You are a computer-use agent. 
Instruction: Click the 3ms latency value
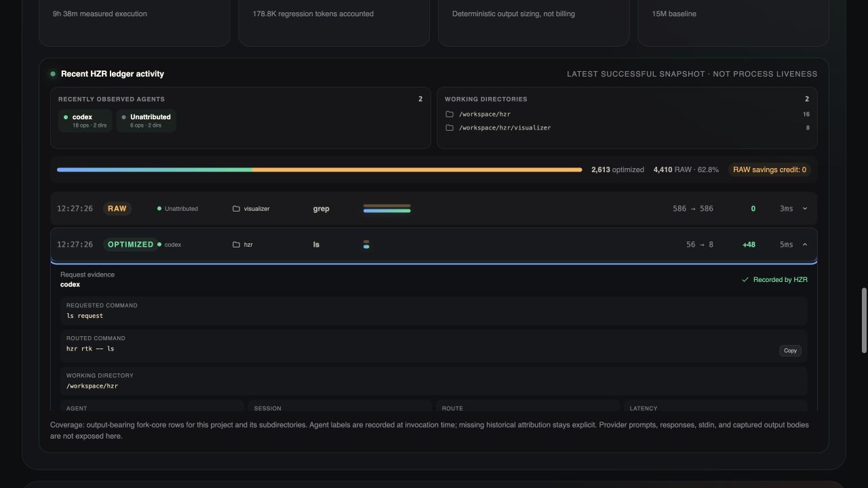click(786, 209)
